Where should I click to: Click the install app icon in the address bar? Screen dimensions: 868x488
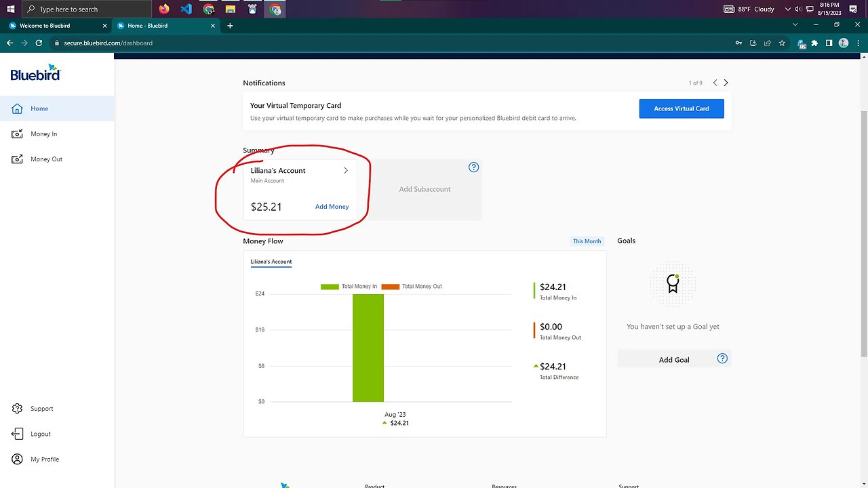tap(753, 43)
